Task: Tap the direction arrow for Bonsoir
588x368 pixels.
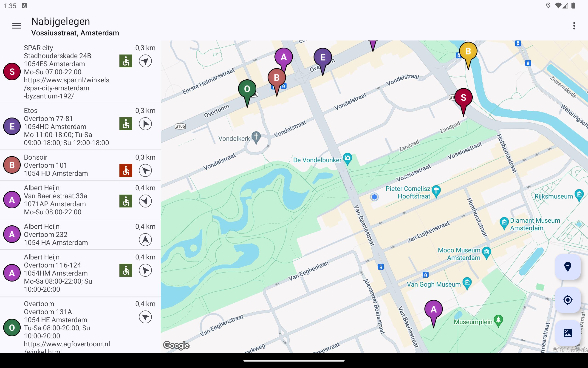Action: click(x=145, y=170)
